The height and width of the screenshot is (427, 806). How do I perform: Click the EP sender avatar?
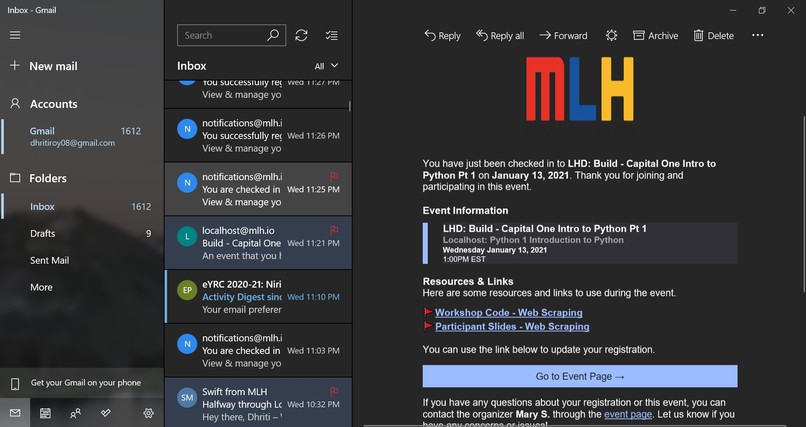click(x=187, y=290)
